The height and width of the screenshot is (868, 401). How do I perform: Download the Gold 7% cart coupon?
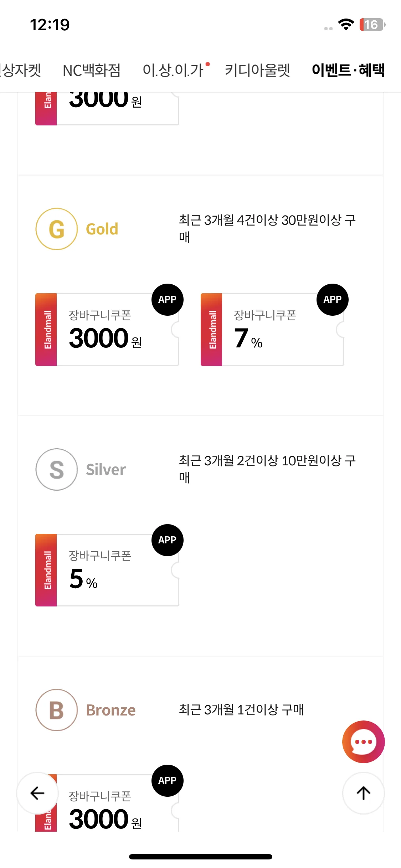tap(272, 330)
